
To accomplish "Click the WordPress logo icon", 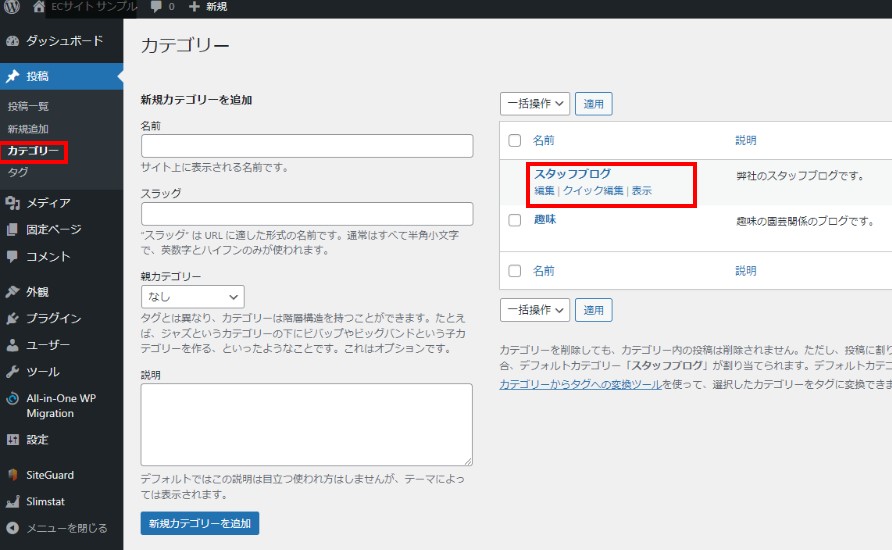I will pos(11,7).
